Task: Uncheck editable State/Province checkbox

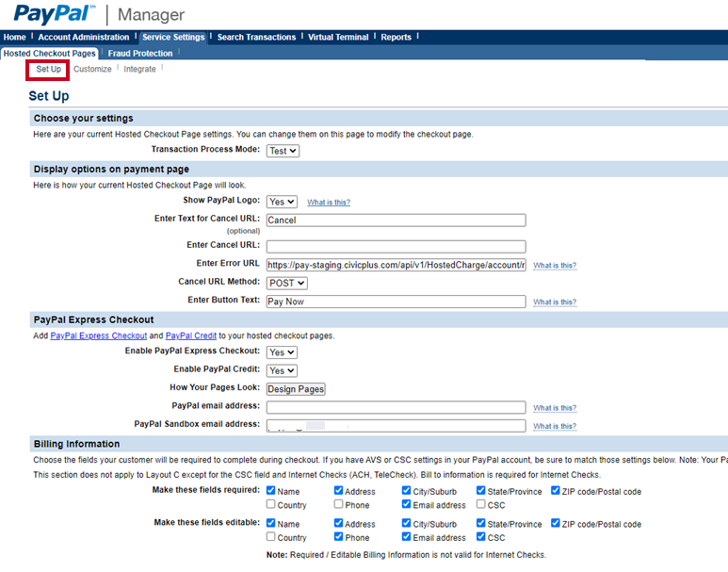Action: (x=481, y=523)
